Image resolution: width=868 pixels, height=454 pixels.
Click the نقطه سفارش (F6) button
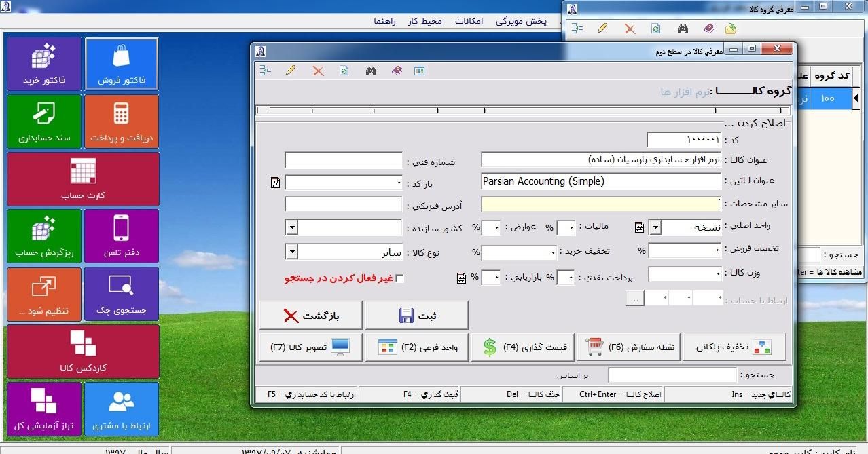pyautogui.click(x=630, y=347)
